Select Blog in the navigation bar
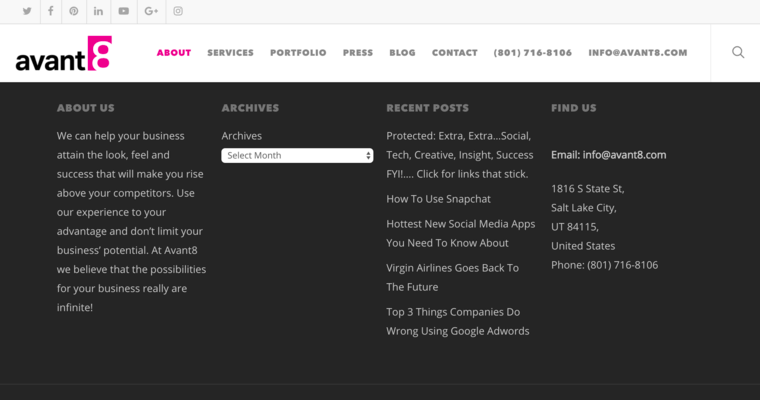The image size is (760, 400). tap(402, 53)
